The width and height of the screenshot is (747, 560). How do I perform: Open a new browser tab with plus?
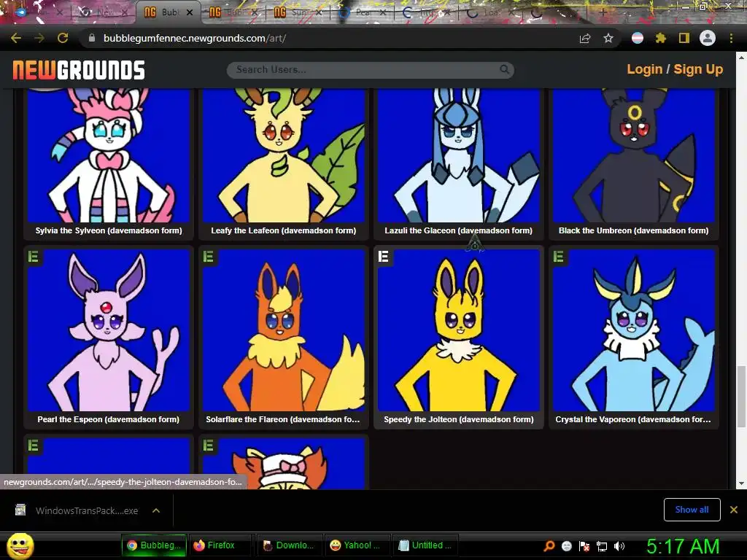[x=603, y=12]
